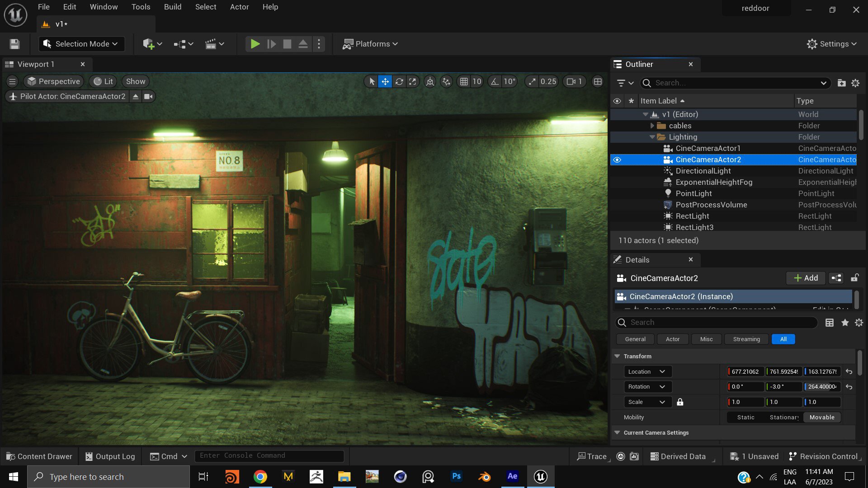Image resolution: width=868 pixels, height=488 pixels.
Task: Click the eject pilot actor icon
Action: tap(135, 96)
